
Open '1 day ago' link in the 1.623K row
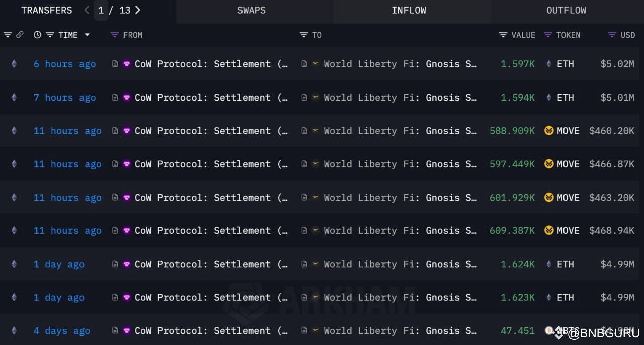tap(59, 297)
